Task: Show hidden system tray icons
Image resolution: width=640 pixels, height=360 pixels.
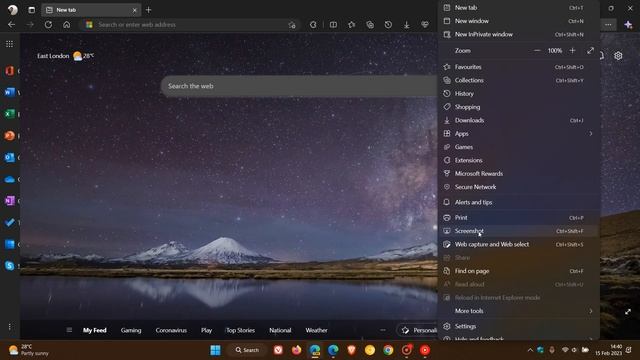Action: tap(530, 350)
